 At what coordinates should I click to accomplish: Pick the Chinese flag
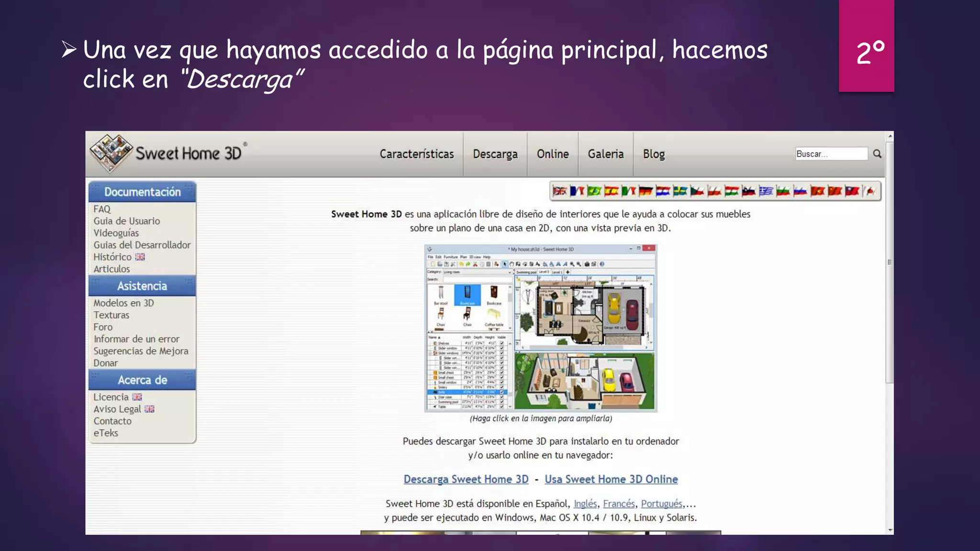point(835,191)
